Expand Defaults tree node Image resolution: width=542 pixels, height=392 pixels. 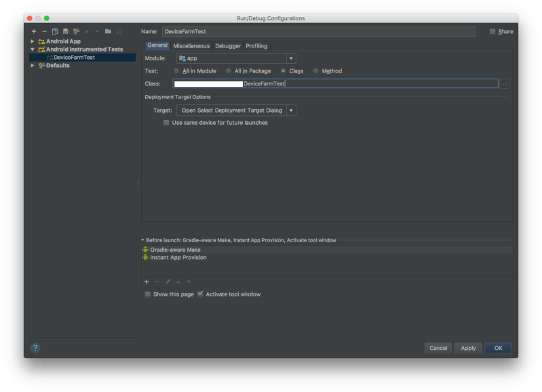33,65
